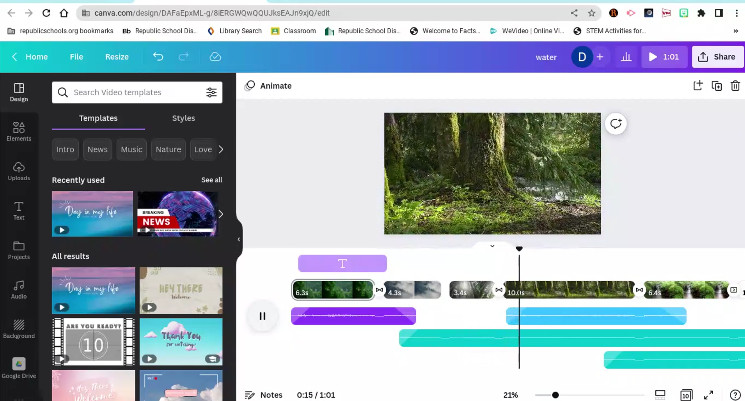The height and width of the screenshot is (401, 745).
Task: Collapse the timeline with the down chevron
Action: pos(491,246)
